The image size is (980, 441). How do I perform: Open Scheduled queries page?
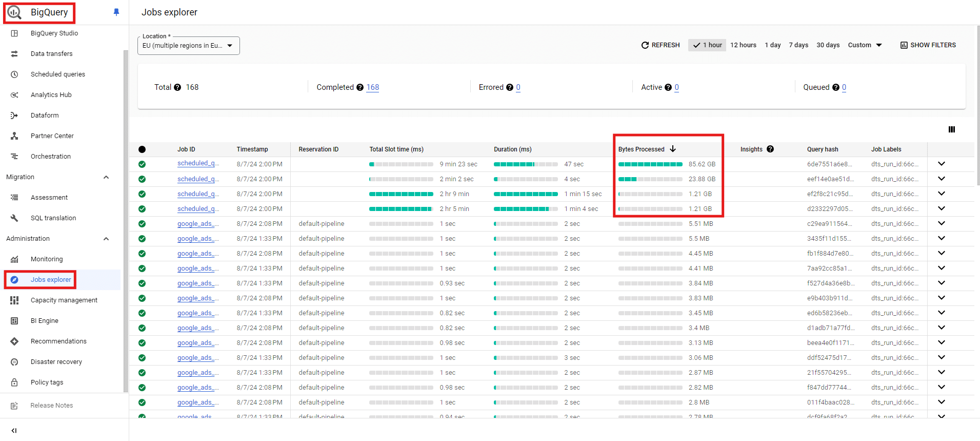pyautogui.click(x=57, y=74)
